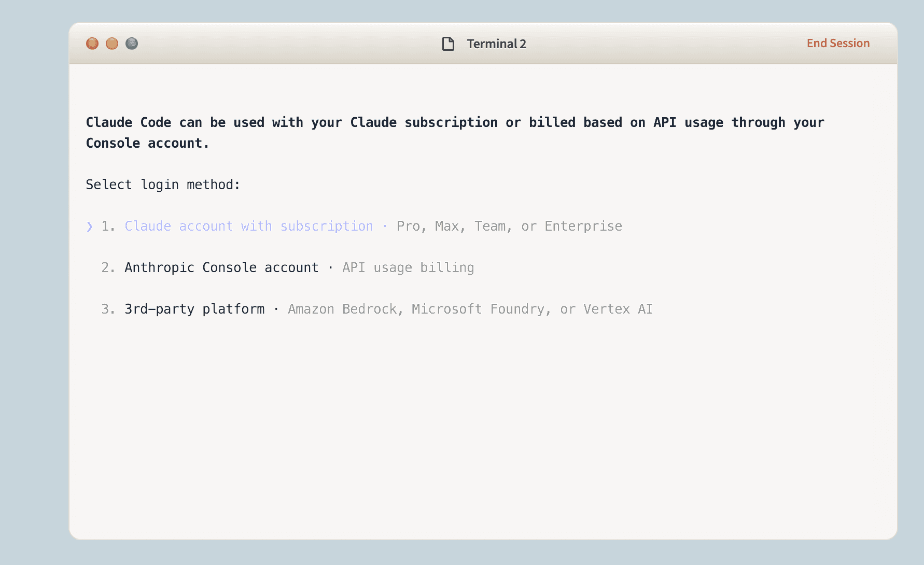Screen dimensions: 924x565
Task: Click the selection arrow before option 1
Action: click(x=90, y=227)
